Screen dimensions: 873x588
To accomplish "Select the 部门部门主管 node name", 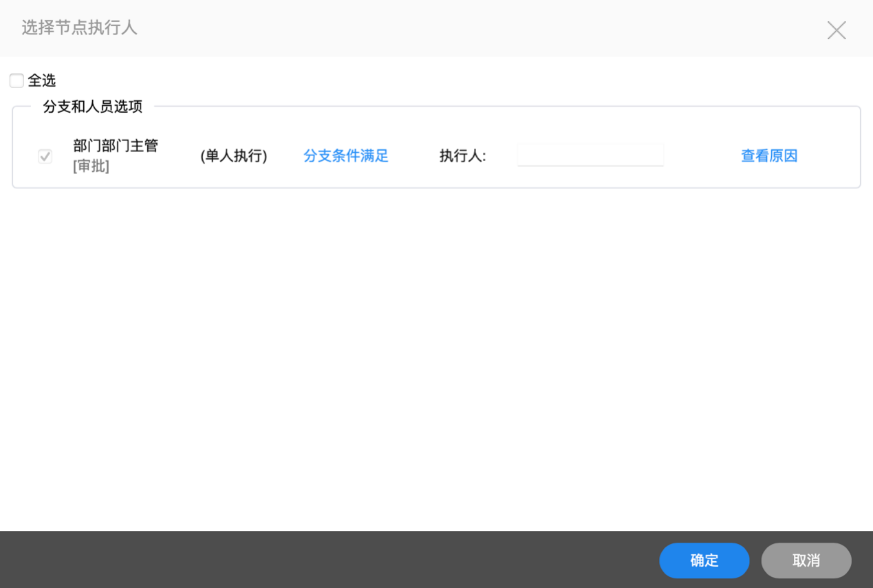I will pyautogui.click(x=116, y=146).
